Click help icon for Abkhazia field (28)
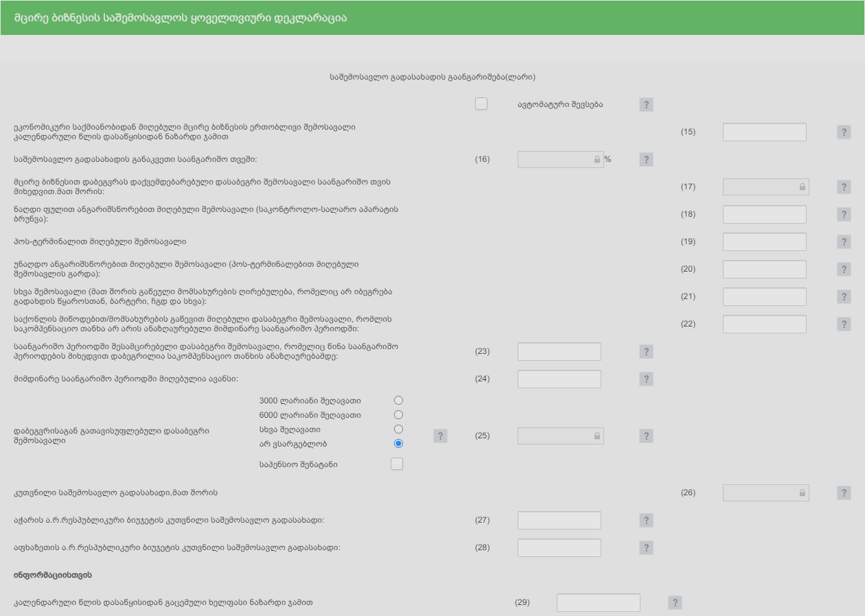 (x=646, y=547)
